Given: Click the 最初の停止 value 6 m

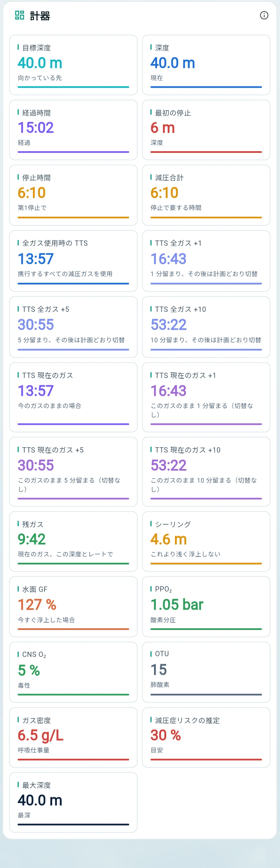Looking at the screenshot, I should tap(163, 128).
